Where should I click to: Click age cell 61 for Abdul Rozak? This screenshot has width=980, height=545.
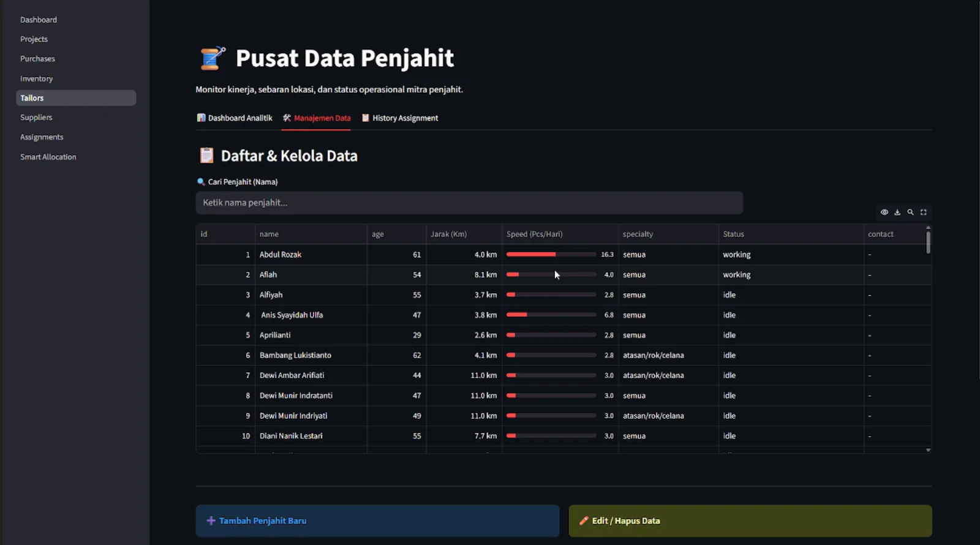pyautogui.click(x=397, y=254)
